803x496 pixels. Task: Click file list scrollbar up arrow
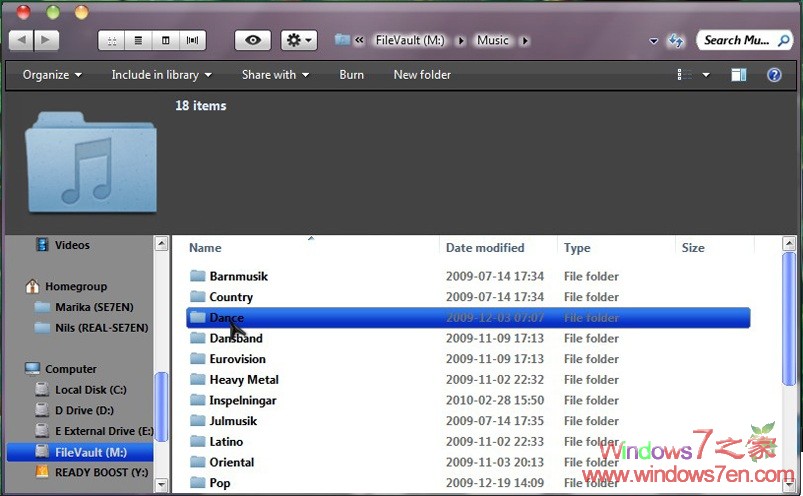(789, 244)
